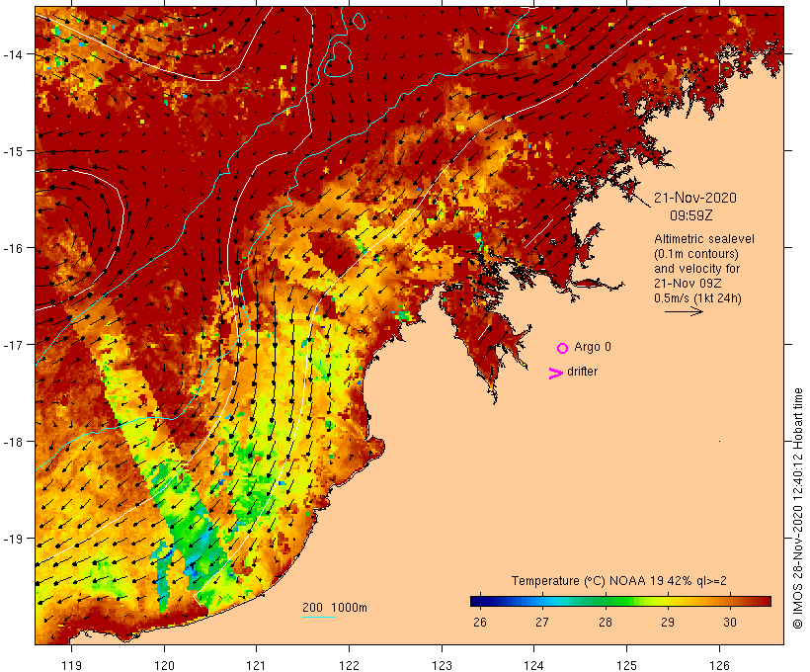Click the colorbar value 26
The image size is (810, 672).
[x=480, y=622]
